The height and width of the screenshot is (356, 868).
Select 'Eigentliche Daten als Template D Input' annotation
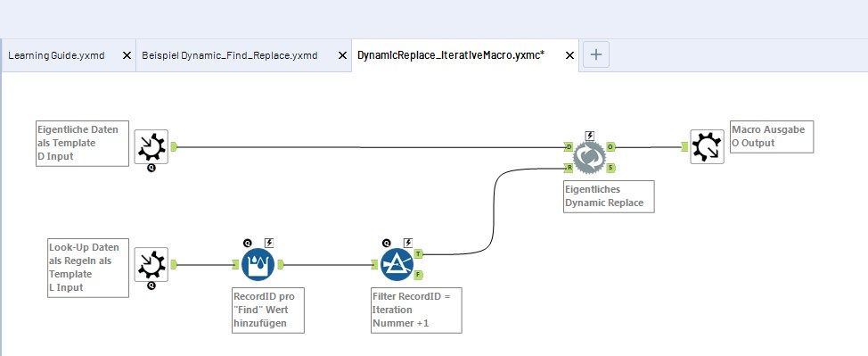[83, 143]
